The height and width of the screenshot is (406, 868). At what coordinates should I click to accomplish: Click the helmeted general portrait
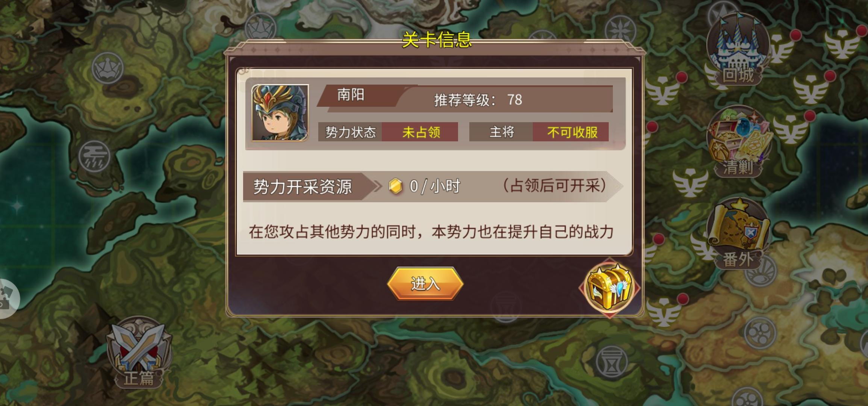pos(280,112)
